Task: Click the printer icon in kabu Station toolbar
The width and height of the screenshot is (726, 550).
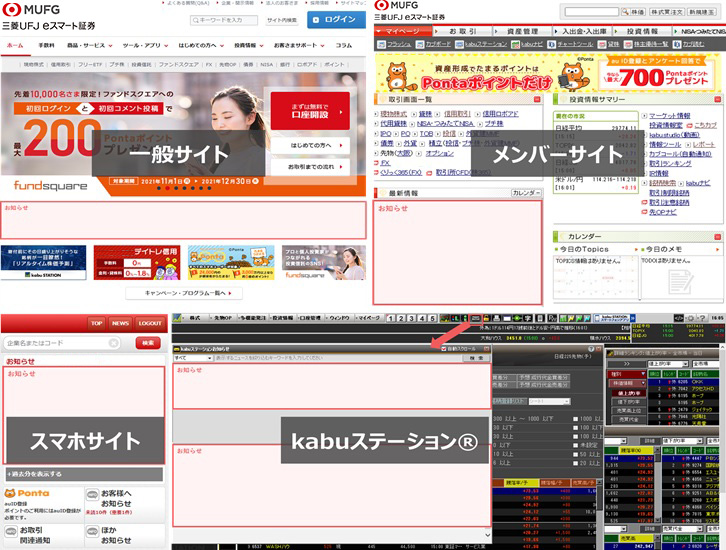Action: (496, 318)
